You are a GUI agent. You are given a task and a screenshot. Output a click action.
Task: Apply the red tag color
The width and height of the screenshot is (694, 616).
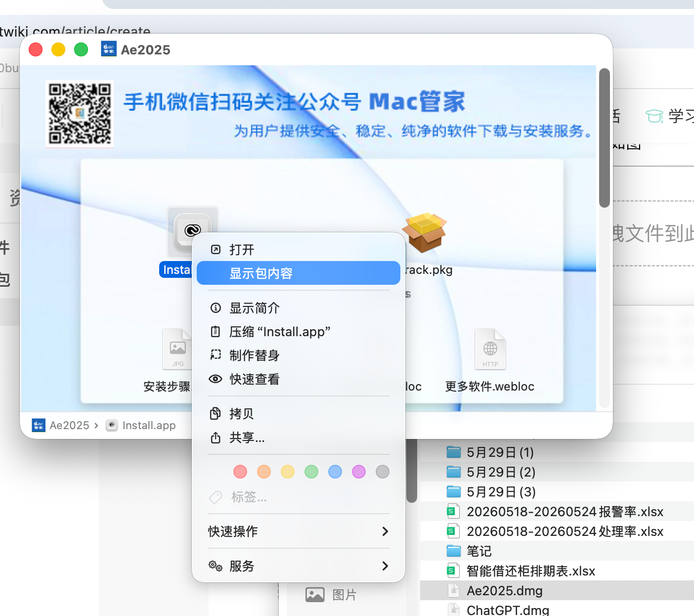[240, 472]
